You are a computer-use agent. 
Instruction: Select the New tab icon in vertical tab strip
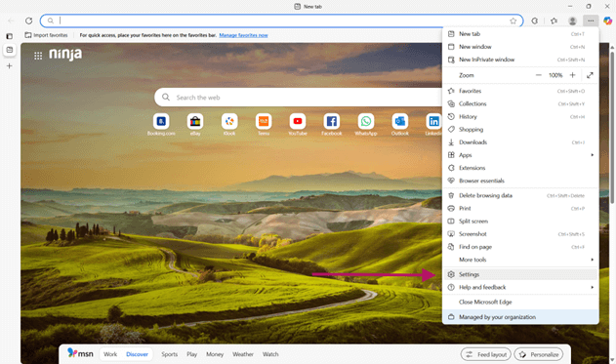10,50
